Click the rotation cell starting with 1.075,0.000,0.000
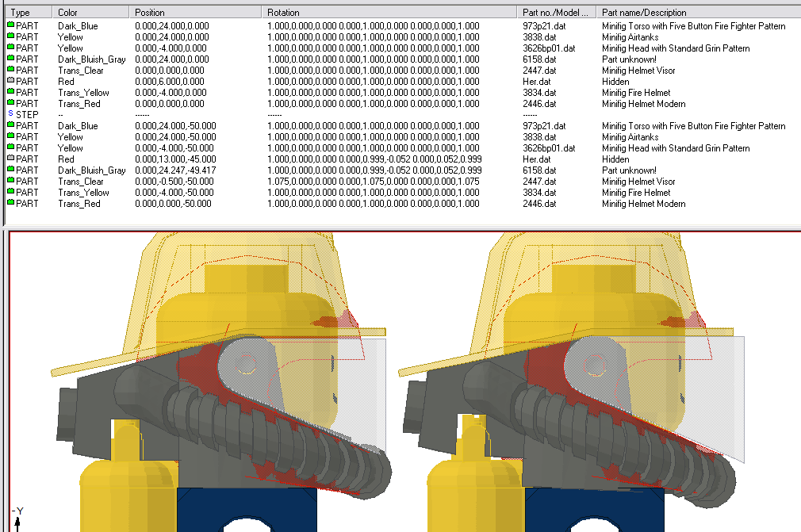This screenshot has height=532, width=801. pyautogui.click(x=374, y=182)
